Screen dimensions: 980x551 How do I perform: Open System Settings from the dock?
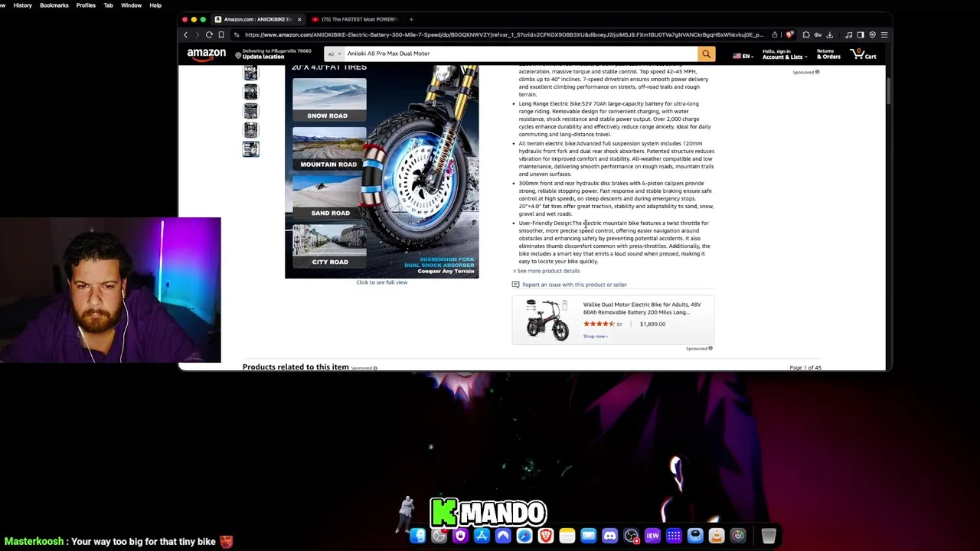439,536
